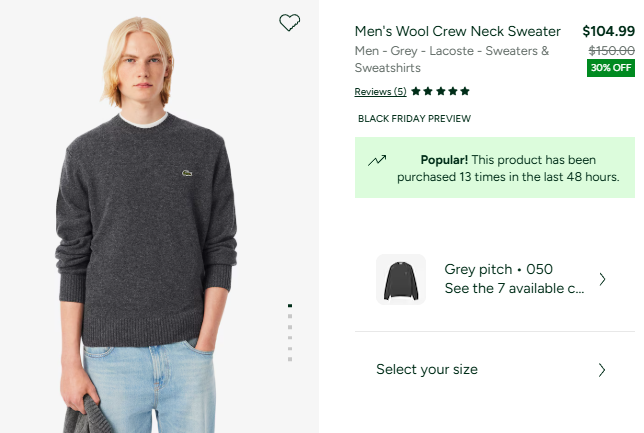Click the crocodile logo on the sweater
Screen dimensions: 644x433
click(x=187, y=173)
